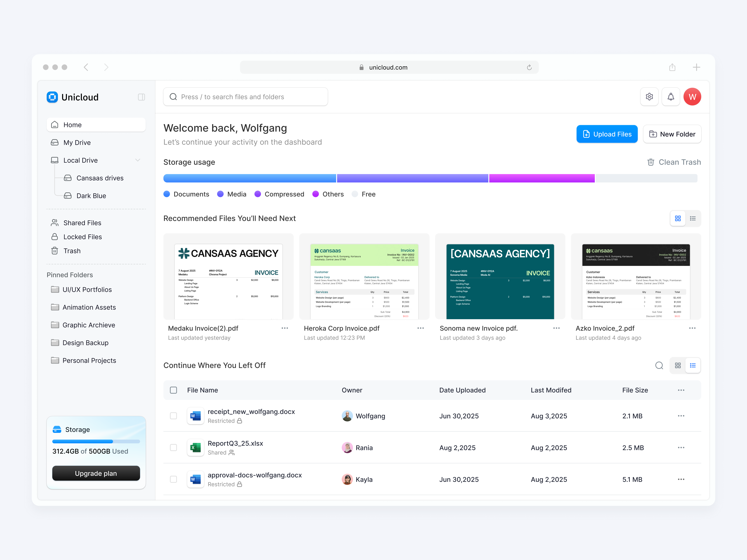
Task: Open row actions for Kayla's approval-docs-wolfgang.docx
Action: (x=681, y=479)
